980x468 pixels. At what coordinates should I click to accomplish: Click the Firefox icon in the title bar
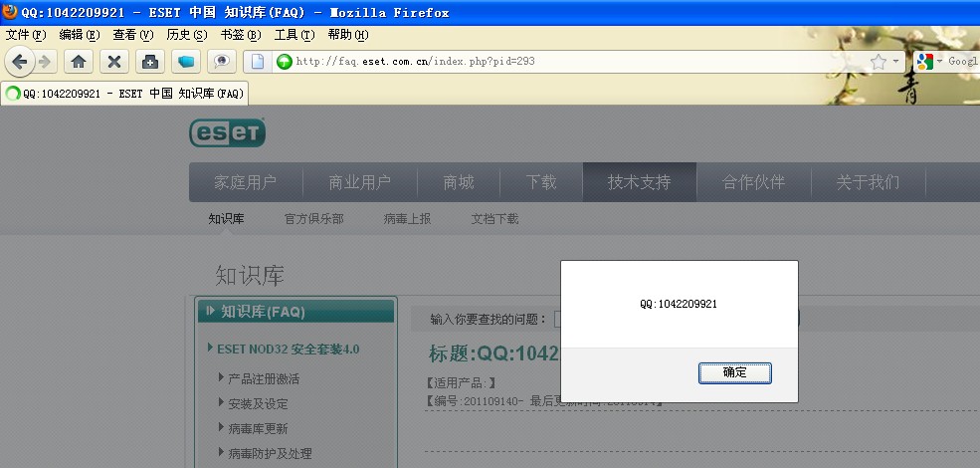tap(9, 12)
